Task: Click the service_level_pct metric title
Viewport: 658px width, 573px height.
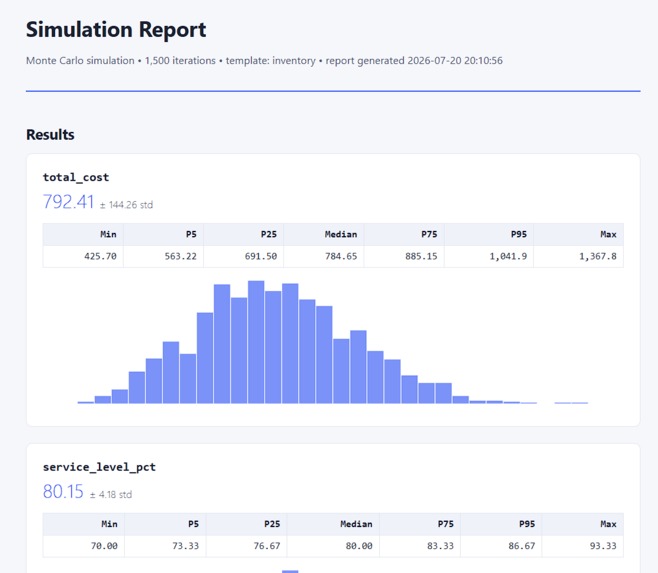Action: click(99, 467)
